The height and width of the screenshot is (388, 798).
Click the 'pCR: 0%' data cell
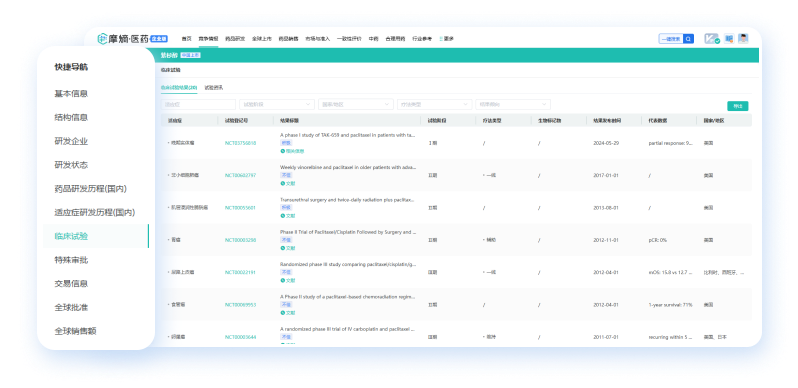657,240
